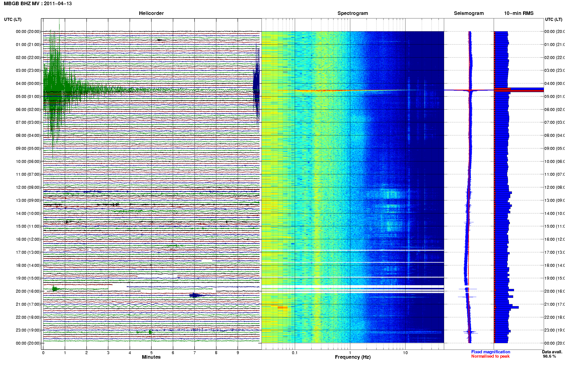Viewport: 588px width, 368px height.
Task: Click the 'Data avail.' label
Action: click(552, 352)
